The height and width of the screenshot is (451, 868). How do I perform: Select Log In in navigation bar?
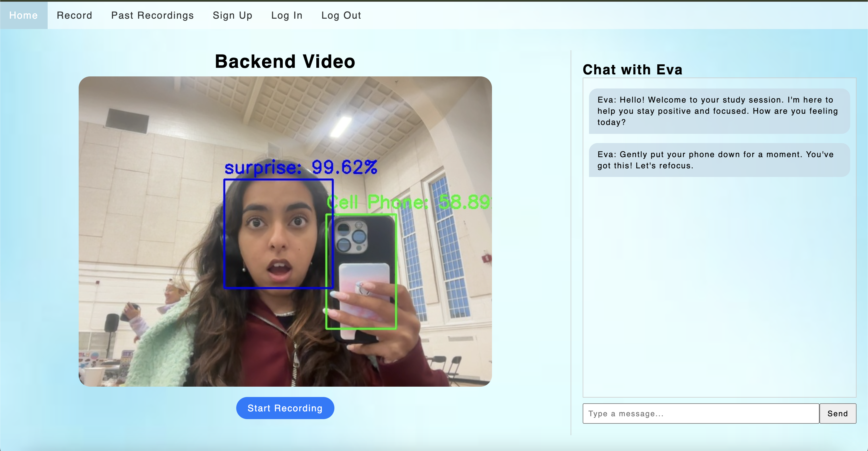pos(286,15)
